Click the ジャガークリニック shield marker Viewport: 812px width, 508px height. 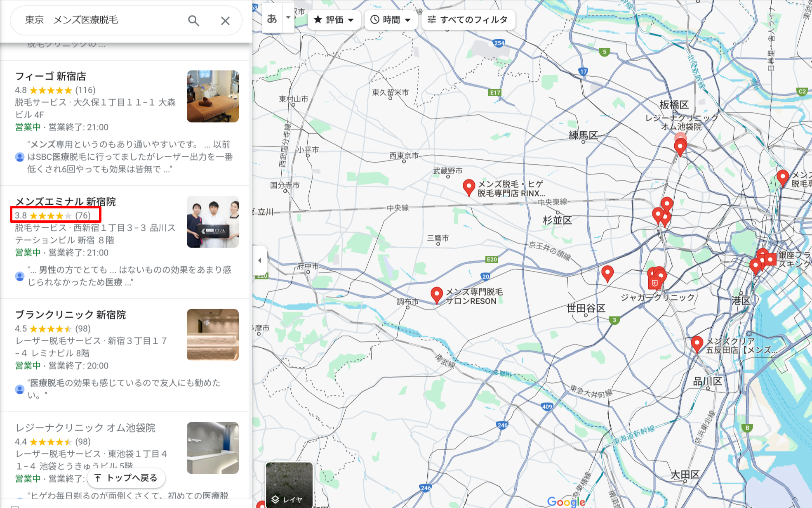click(654, 283)
